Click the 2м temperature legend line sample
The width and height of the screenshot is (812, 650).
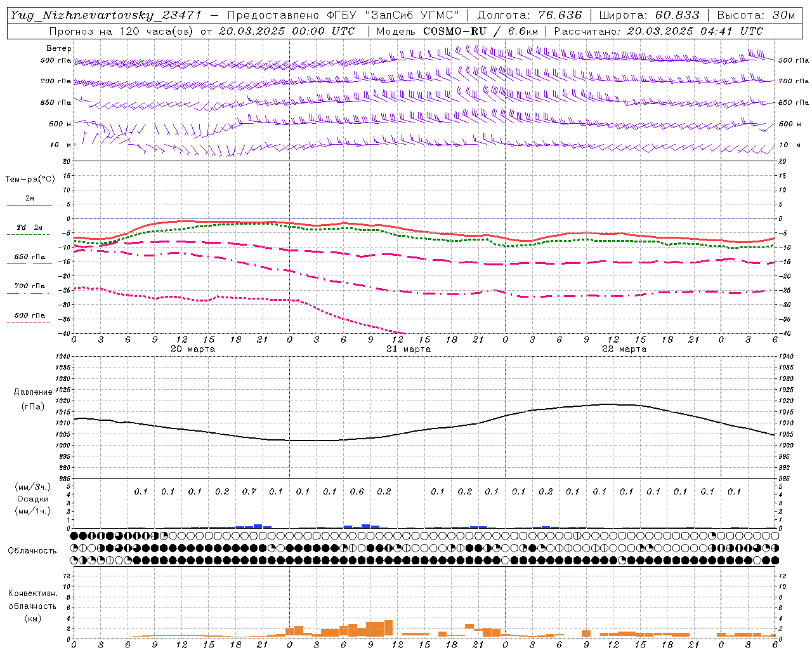click(x=29, y=205)
